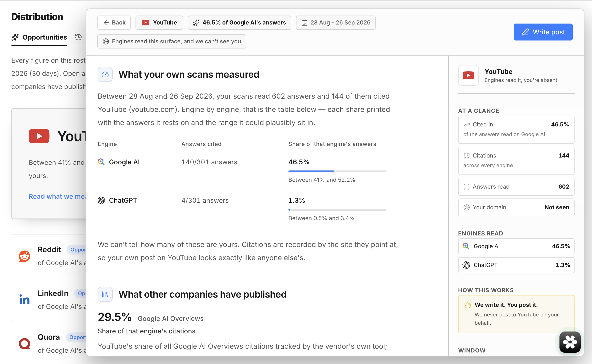Click the Google AI share progress bar
Screen dimensions: 592x364
coord(337,171)
